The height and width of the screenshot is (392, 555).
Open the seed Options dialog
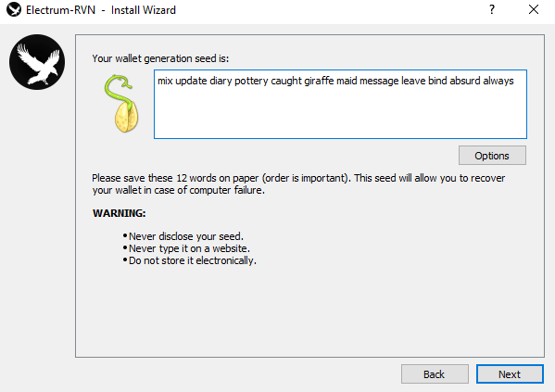tap(492, 156)
